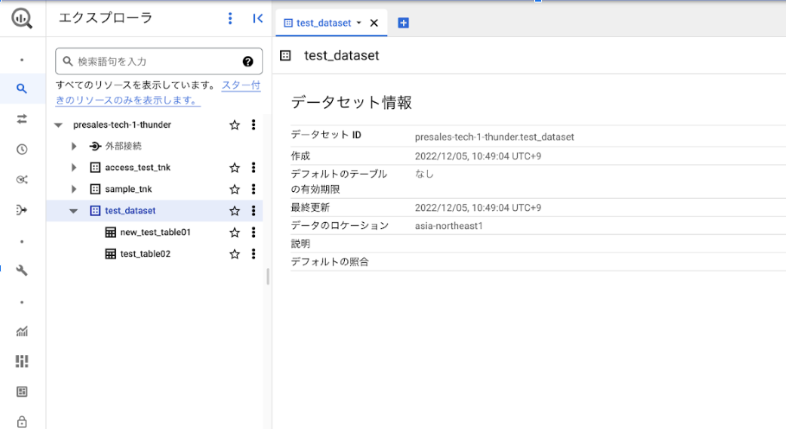
Task: Star the test_table02 table
Action: point(235,254)
